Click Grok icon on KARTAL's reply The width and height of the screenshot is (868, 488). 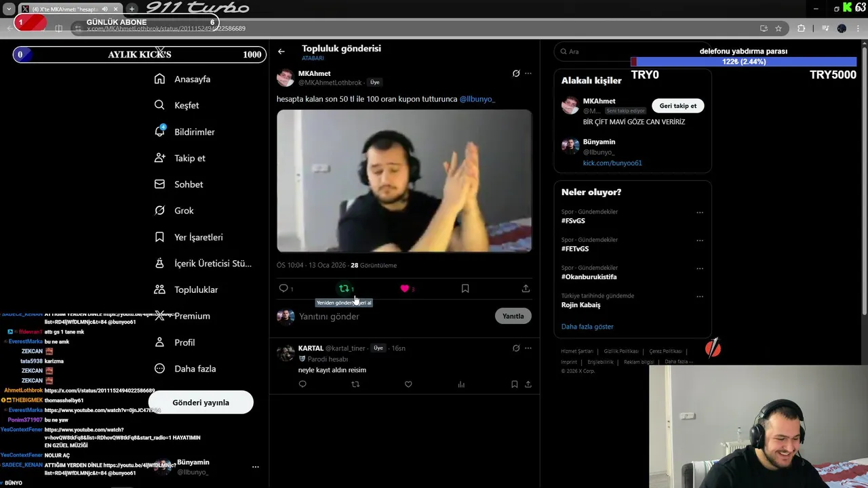pyautogui.click(x=516, y=348)
